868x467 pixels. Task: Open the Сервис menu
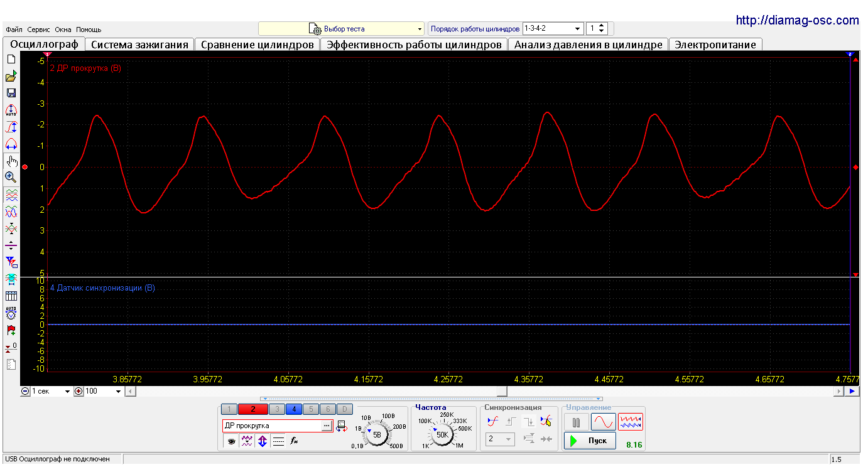click(39, 30)
